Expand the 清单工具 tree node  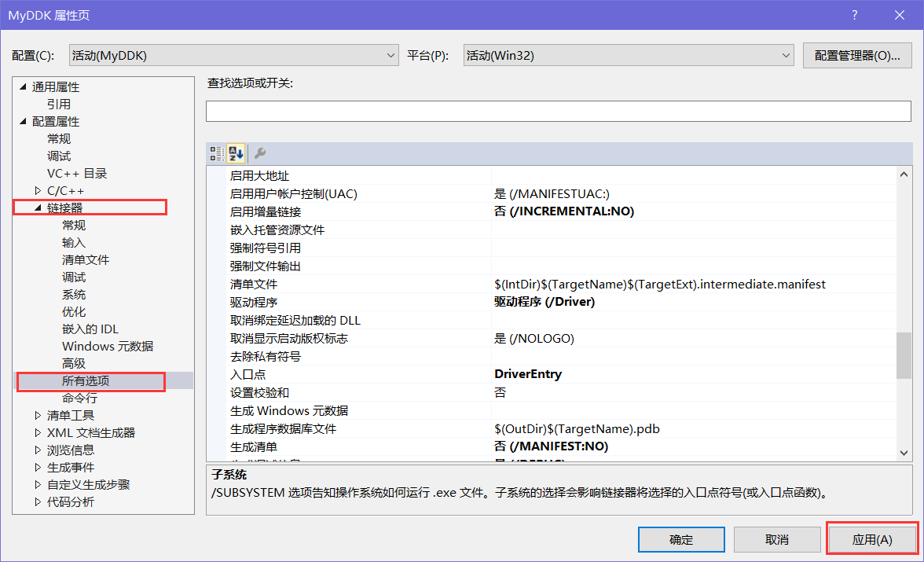click(x=38, y=415)
